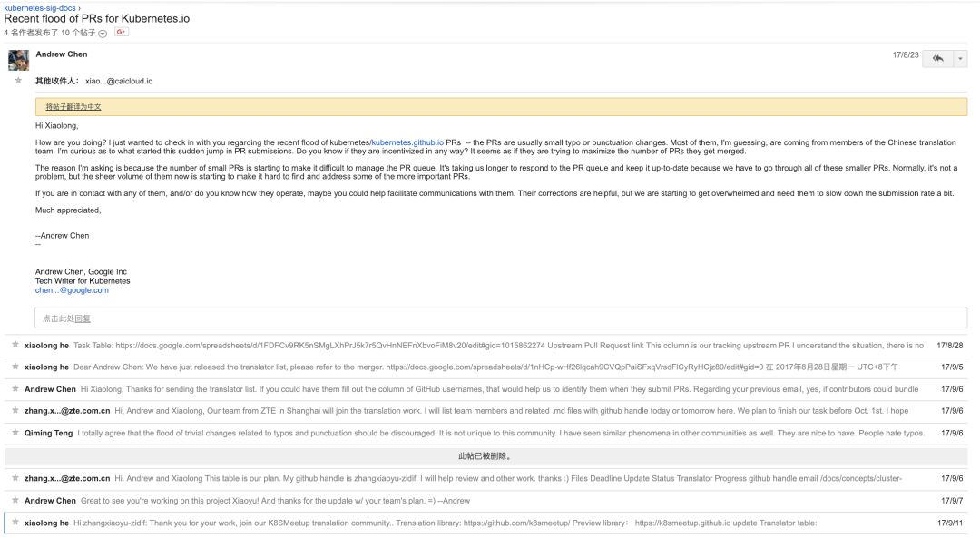980x538 pixels.
Task: Select the Qiming Teng author name
Action: point(49,433)
